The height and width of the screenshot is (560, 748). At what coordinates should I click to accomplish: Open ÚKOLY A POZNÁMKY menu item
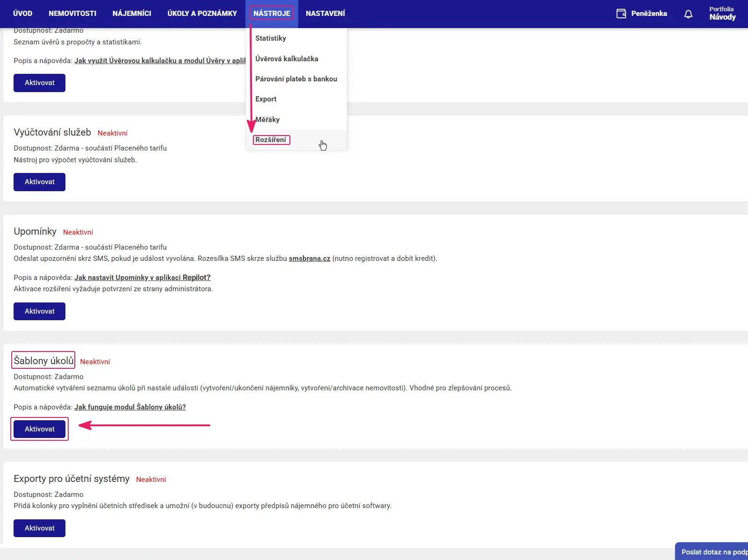tap(202, 14)
